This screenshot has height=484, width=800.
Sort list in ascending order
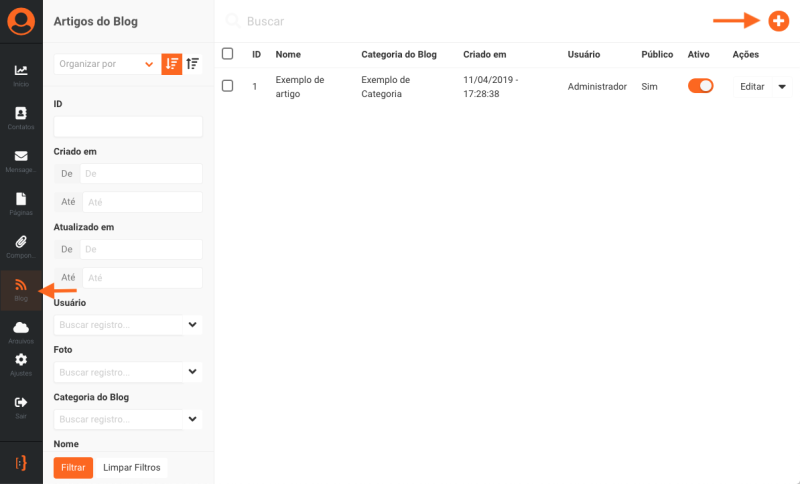(193, 64)
